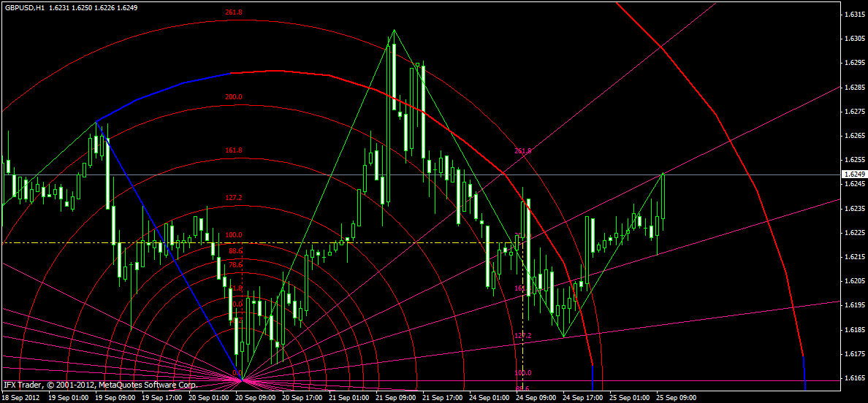Click price axis value 1.6215
868x403 pixels.
pos(854,256)
